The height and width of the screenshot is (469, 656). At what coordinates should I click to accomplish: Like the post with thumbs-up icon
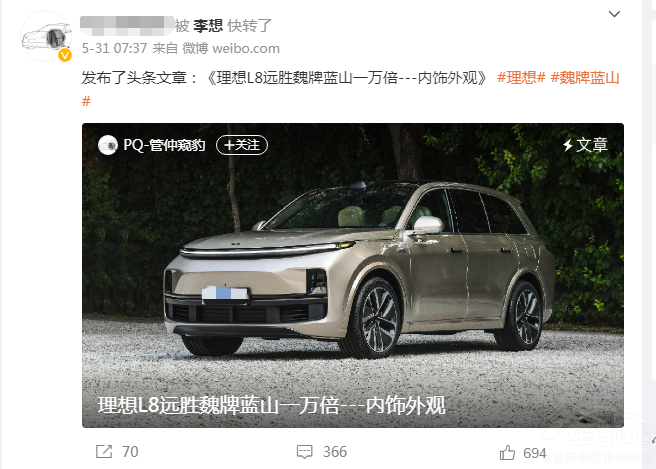click(507, 453)
